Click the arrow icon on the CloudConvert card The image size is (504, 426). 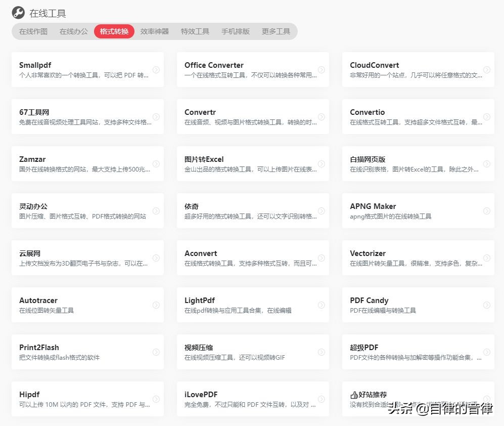click(x=487, y=69)
